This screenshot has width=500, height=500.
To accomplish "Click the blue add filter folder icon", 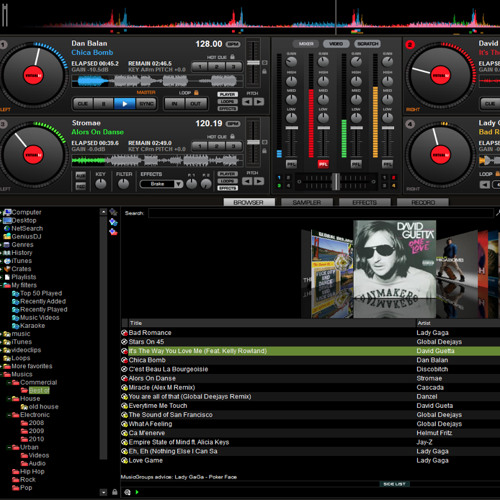I will (x=113, y=222).
